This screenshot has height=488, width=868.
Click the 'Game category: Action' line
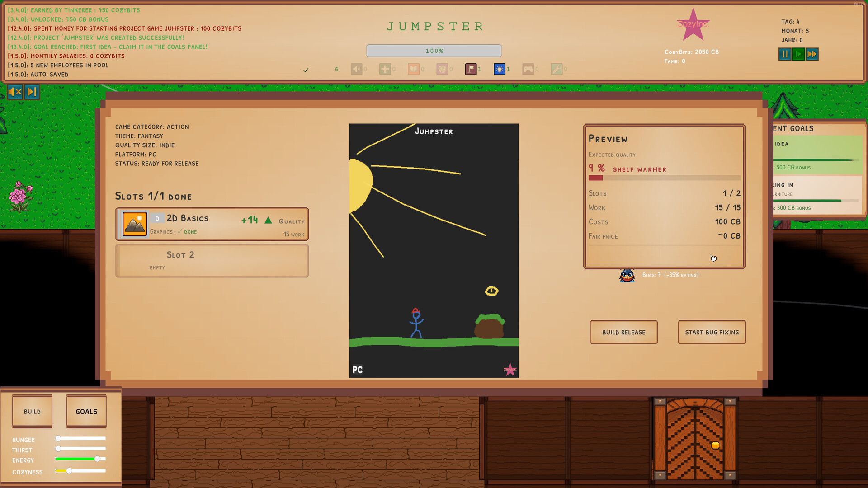pos(152,127)
